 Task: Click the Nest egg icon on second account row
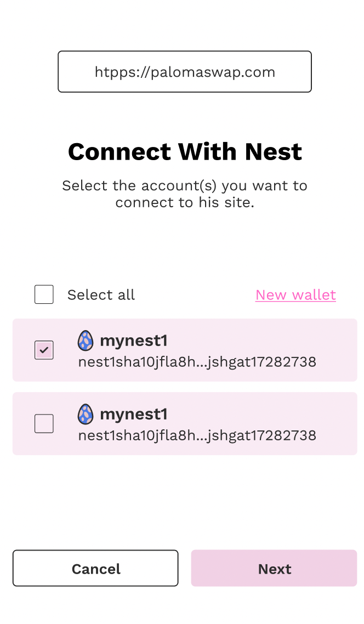click(86, 414)
